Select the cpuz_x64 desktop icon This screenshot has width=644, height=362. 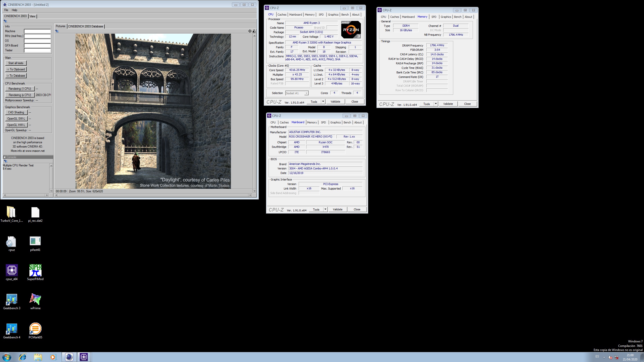(x=12, y=273)
